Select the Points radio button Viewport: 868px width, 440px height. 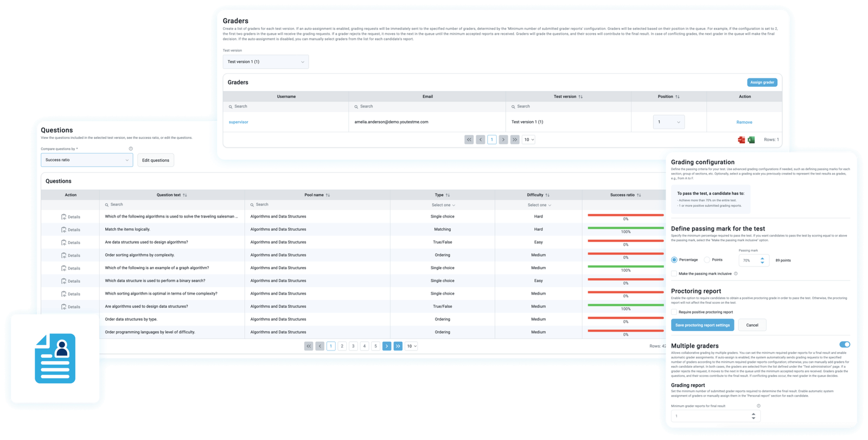tap(707, 260)
